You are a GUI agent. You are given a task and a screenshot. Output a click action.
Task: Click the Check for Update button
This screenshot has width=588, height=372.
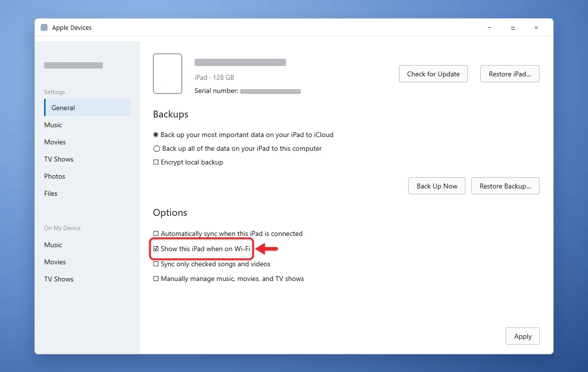pos(433,74)
